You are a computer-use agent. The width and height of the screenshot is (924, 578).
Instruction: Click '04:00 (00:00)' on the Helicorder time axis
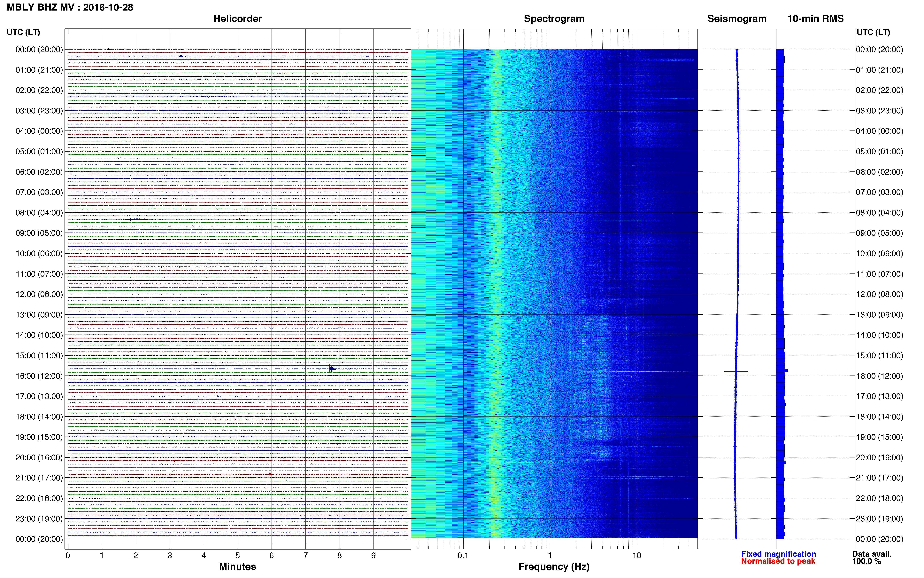(39, 131)
